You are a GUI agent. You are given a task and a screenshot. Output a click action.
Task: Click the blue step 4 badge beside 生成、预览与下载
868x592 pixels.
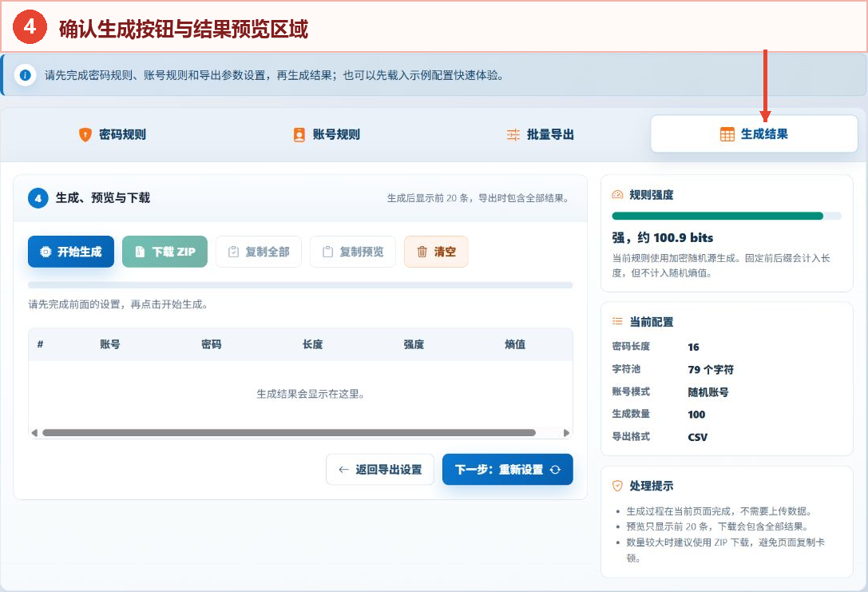(x=38, y=197)
